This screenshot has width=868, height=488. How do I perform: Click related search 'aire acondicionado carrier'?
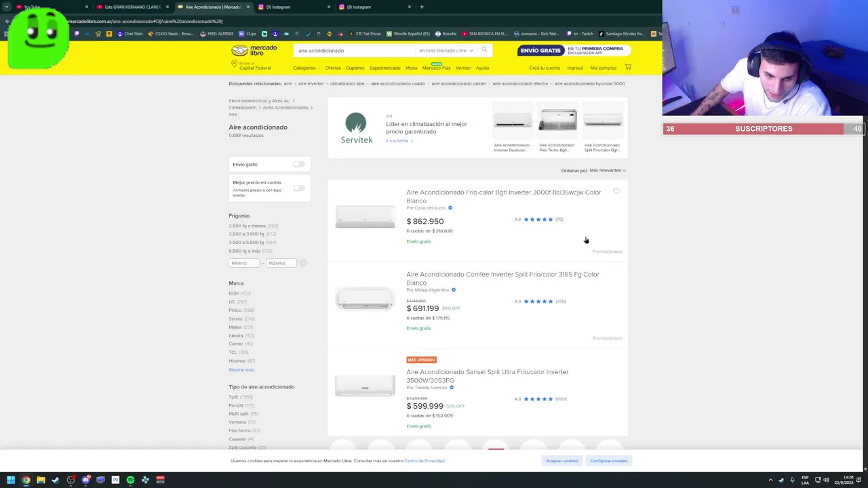(x=459, y=83)
